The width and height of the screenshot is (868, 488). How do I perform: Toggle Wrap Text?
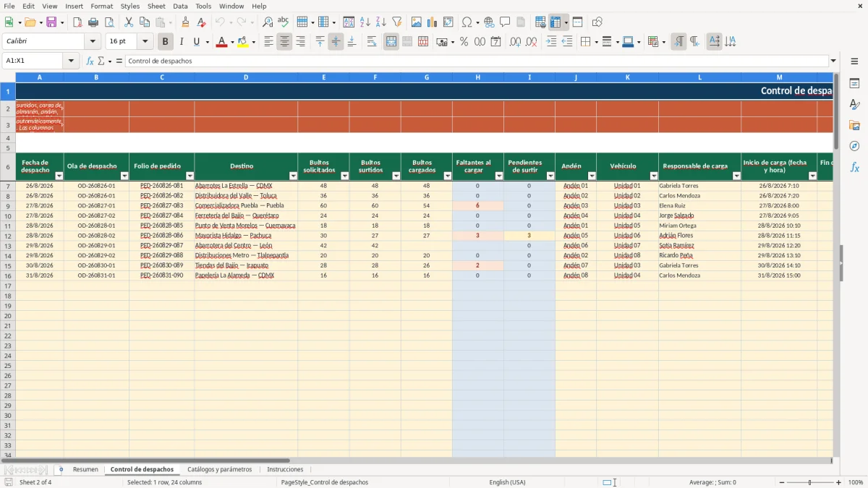[372, 42]
